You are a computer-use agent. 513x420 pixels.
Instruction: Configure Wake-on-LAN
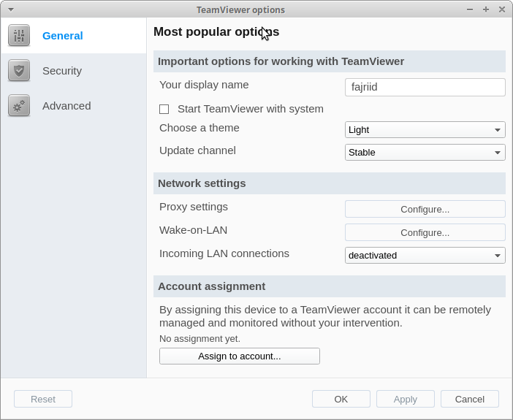click(425, 232)
